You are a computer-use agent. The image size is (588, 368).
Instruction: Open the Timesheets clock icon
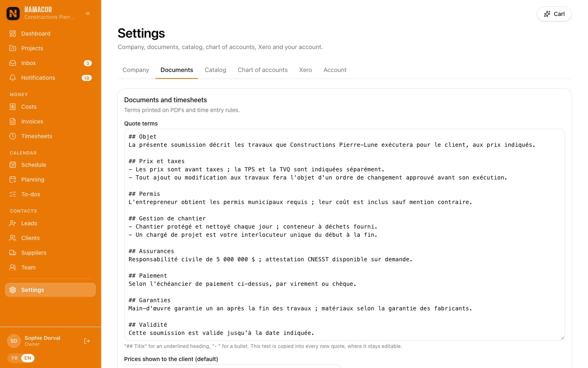click(x=13, y=136)
